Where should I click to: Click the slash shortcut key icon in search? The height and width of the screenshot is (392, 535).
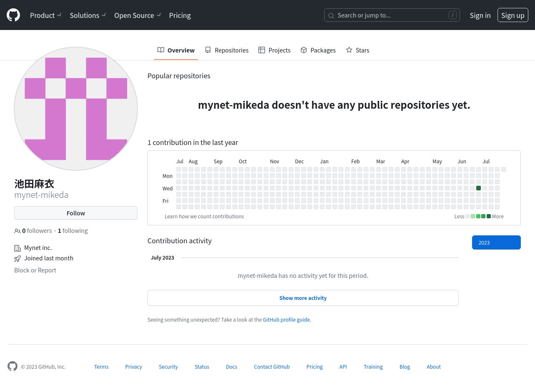[452, 15]
